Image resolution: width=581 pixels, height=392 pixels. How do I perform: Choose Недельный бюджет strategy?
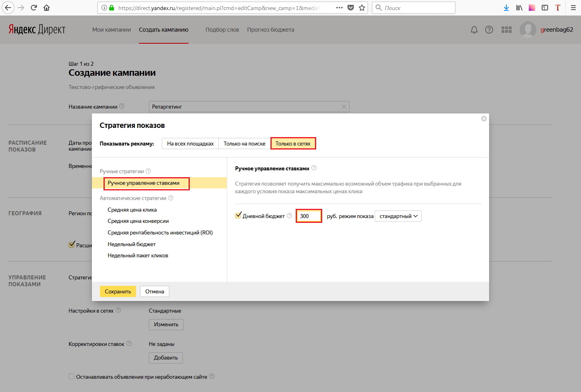click(x=132, y=244)
